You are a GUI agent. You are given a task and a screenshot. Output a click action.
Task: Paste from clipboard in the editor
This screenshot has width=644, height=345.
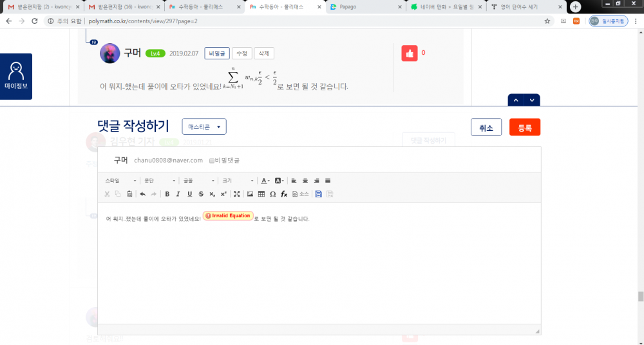[129, 194]
